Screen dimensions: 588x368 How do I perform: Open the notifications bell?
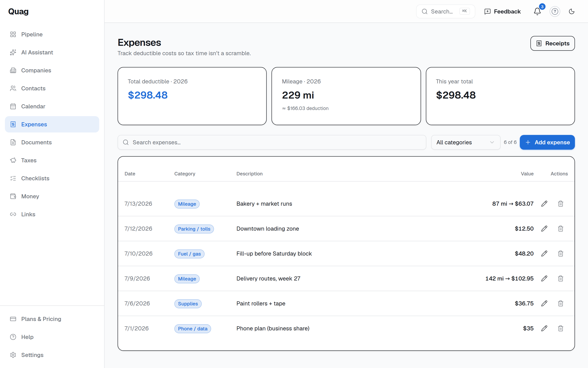click(537, 11)
